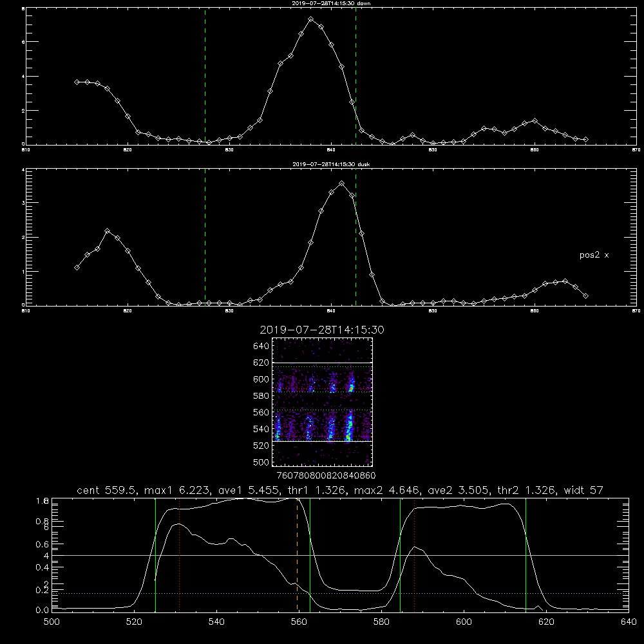Click the x-axis label 580 on bottom plot
This screenshot has width=644, height=644.
pyautogui.click(x=381, y=622)
